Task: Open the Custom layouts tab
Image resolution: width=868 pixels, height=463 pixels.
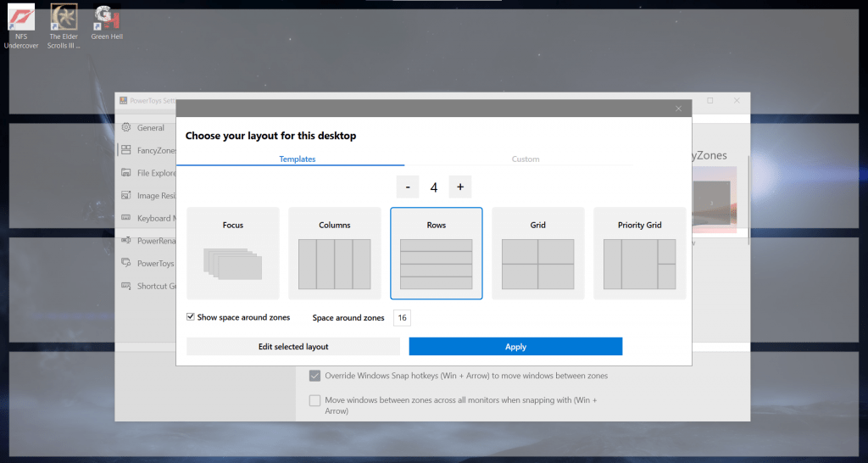Action: [x=526, y=159]
